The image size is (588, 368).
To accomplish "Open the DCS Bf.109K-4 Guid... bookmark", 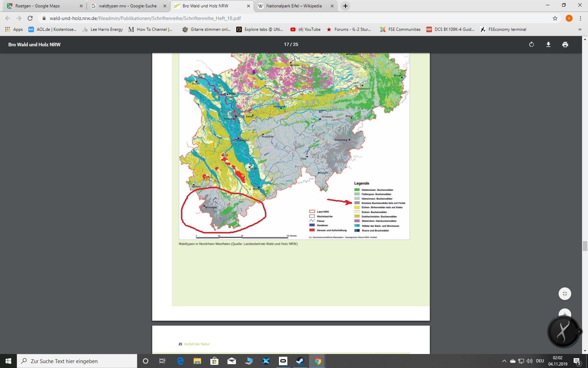I will click(450, 29).
